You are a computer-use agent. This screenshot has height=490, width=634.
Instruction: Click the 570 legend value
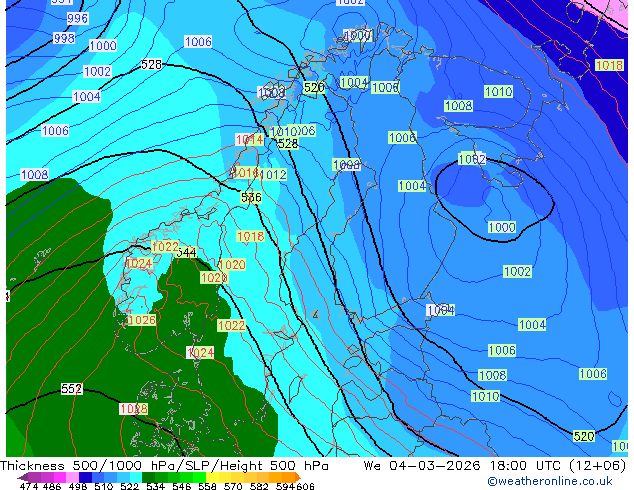coord(233,486)
